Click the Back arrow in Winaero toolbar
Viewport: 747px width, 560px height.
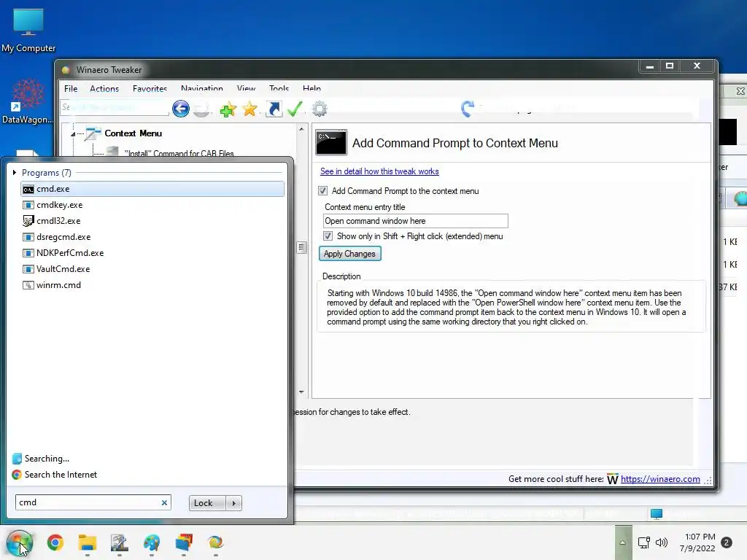(181, 109)
